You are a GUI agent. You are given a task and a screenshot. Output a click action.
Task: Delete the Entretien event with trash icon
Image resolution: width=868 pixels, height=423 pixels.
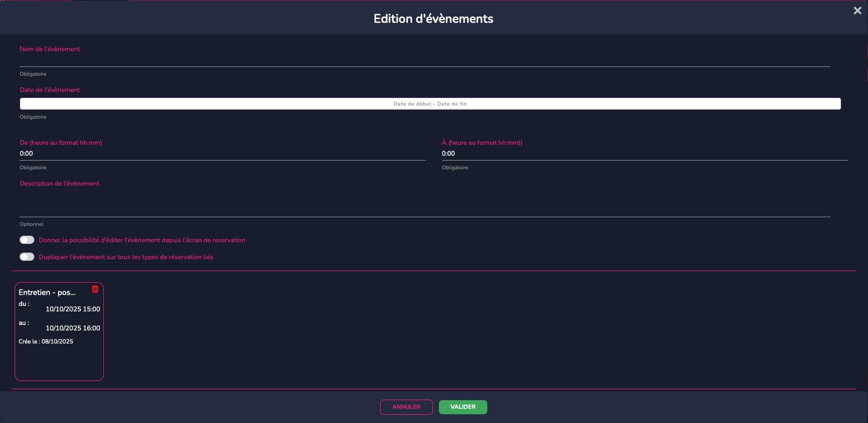coord(95,289)
